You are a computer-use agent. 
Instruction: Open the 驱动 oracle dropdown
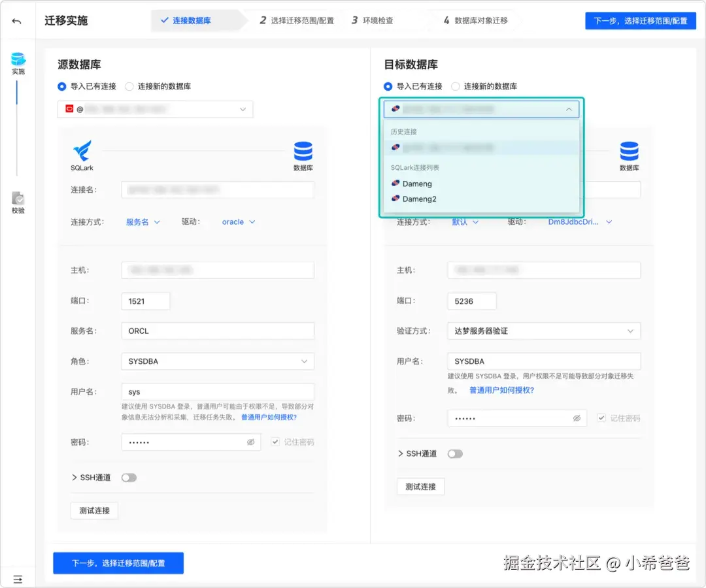coord(238,222)
